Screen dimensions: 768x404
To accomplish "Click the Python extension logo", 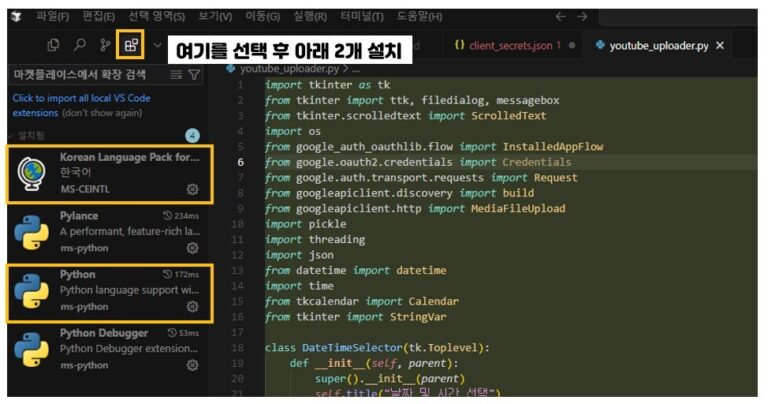I will click(31, 291).
